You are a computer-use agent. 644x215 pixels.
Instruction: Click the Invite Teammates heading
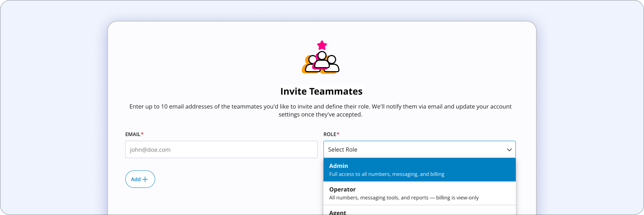(321, 91)
